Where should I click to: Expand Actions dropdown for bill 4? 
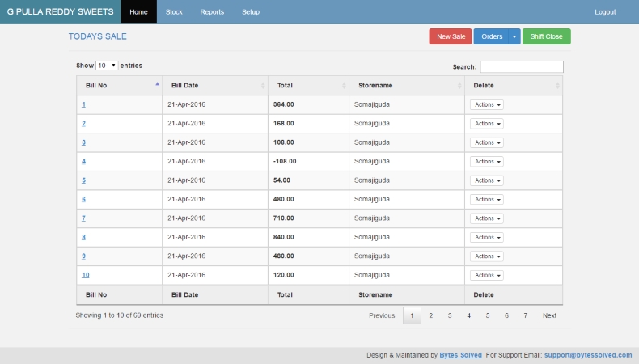(487, 162)
